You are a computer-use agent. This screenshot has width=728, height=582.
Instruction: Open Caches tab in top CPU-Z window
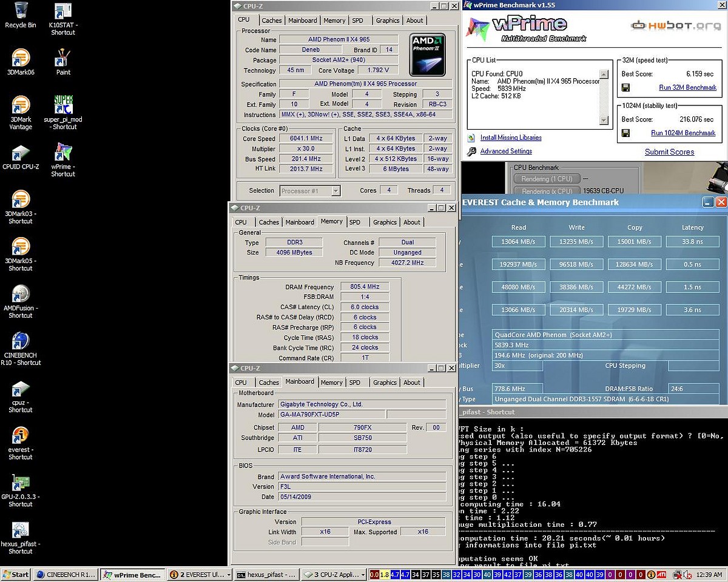[x=271, y=21]
